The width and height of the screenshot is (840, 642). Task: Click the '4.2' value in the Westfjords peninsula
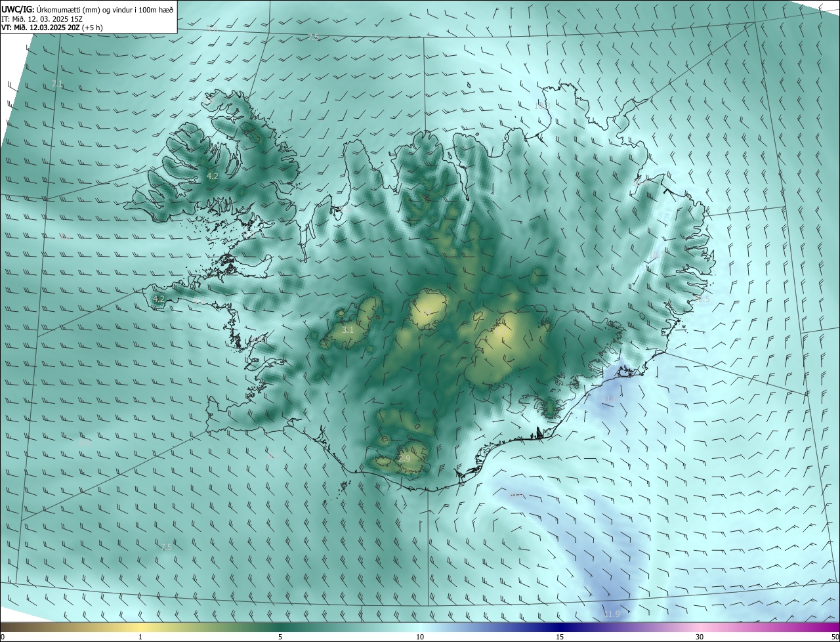pos(213,176)
